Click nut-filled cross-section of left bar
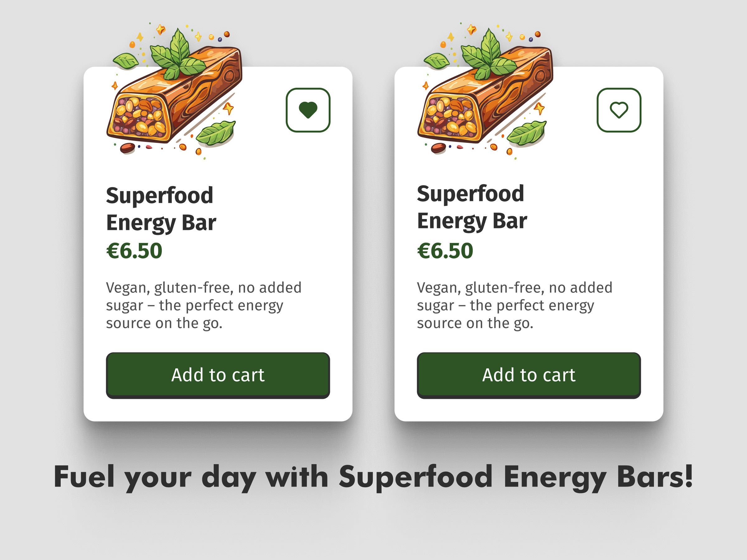Screen dimensions: 747x560 click(139, 116)
